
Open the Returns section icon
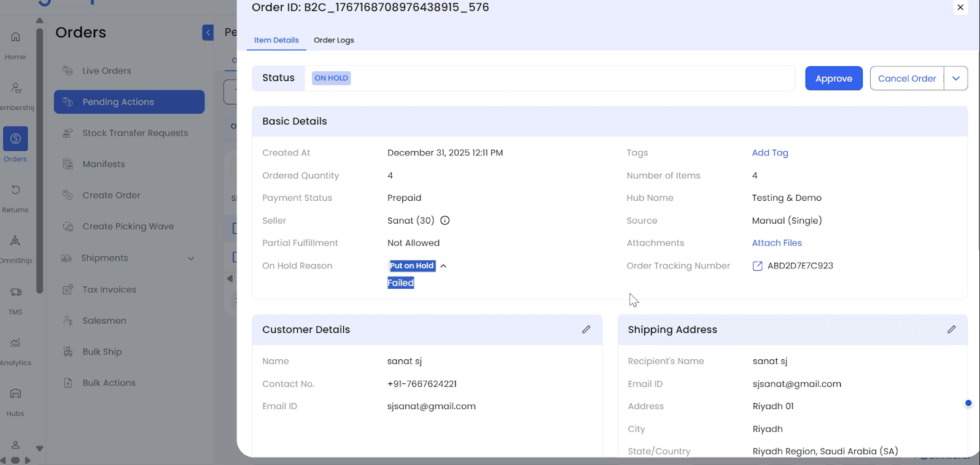15,190
